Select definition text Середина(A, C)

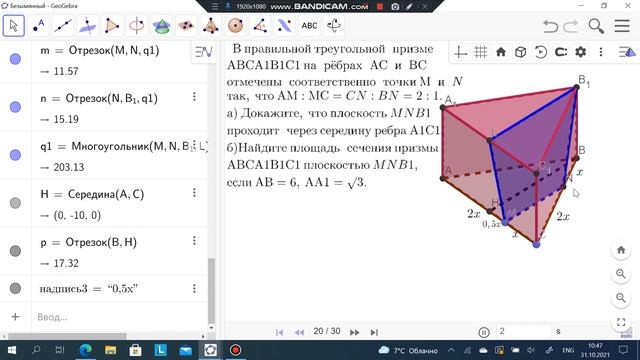tap(106, 194)
